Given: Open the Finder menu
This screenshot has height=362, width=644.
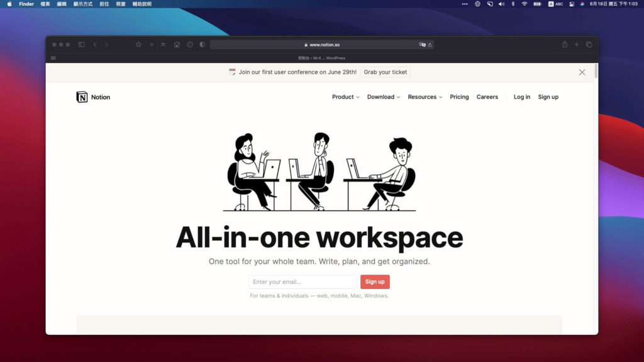Looking at the screenshot, I should (x=26, y=4).
